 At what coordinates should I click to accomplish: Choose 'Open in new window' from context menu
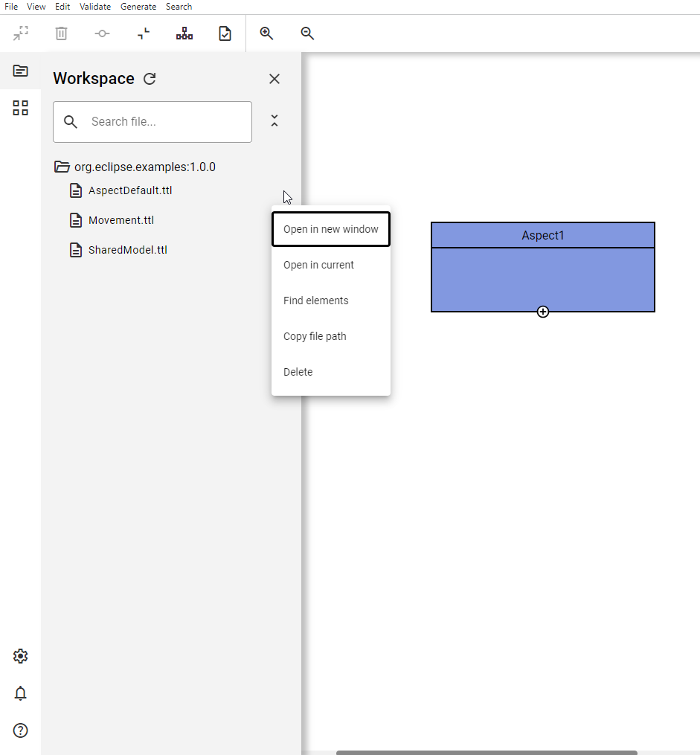click(330, 229)
